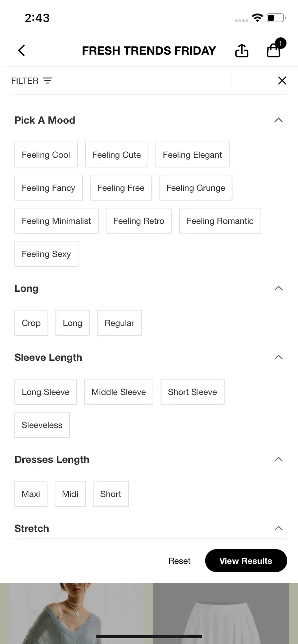
Task: Tap the back arrow icon
Action: (22, 50)
